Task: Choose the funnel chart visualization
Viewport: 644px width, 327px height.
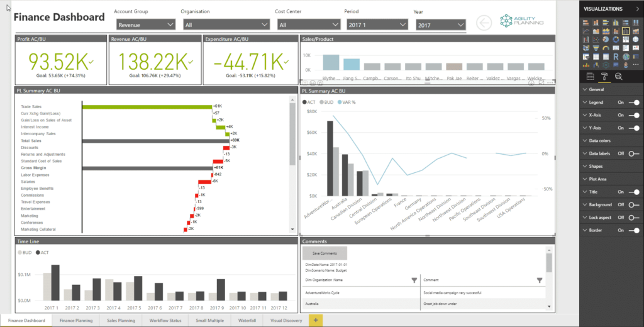Action: pos(596,47)
